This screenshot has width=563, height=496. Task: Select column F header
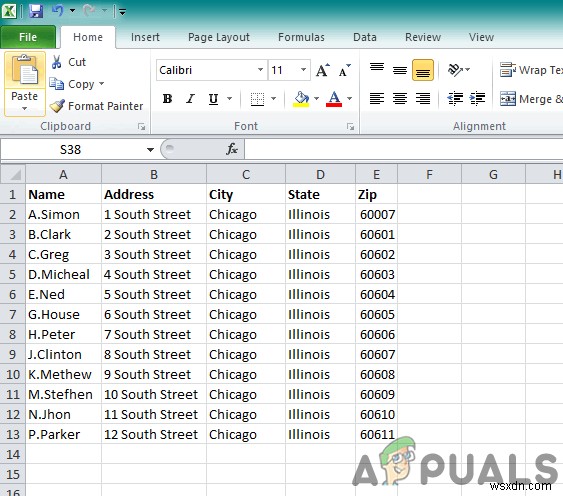(x=429, y=175)
